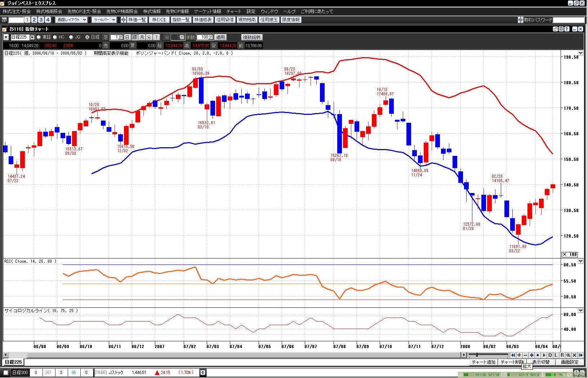
Task: Open the マーケット情報 menu
Action: pos(207,12)
